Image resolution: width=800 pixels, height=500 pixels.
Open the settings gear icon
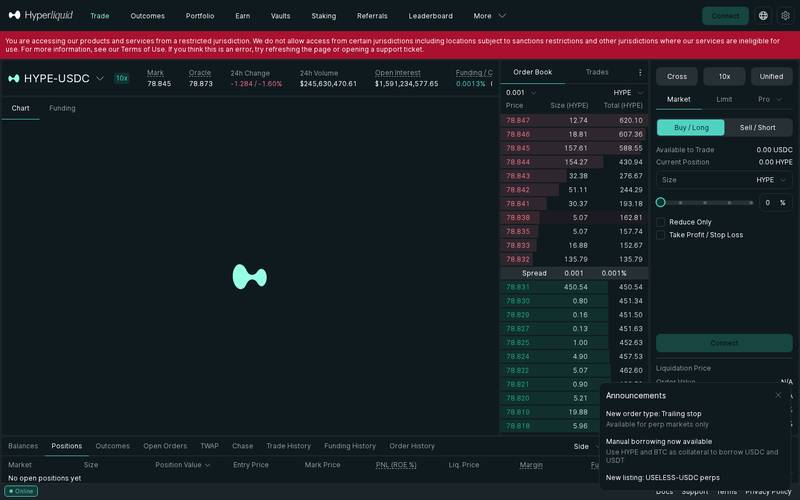pos(785,16)
